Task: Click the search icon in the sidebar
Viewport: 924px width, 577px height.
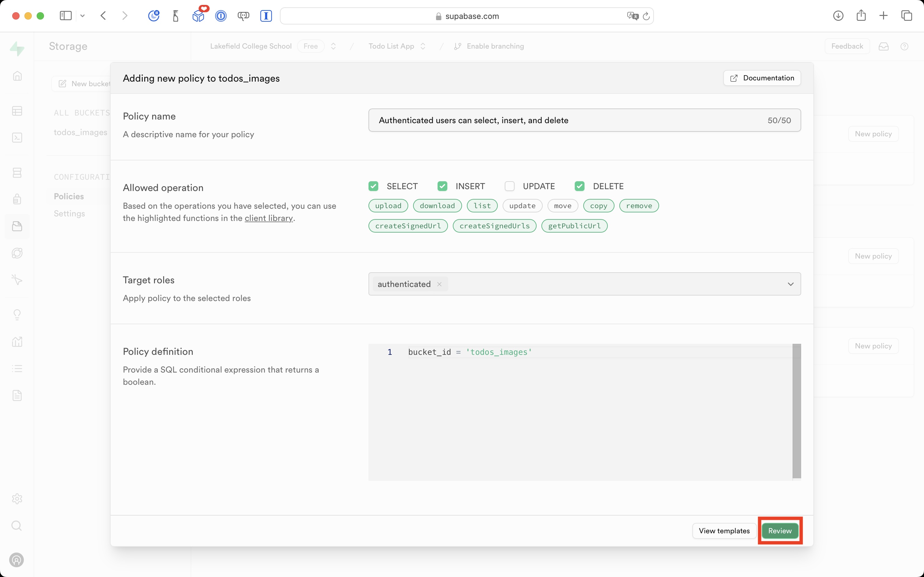Action: pos(17,526)
